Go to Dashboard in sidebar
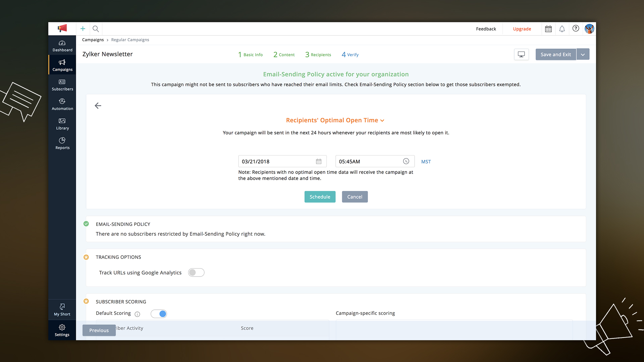The width and height of the screenshot is (644, 362). coord(62,46)
